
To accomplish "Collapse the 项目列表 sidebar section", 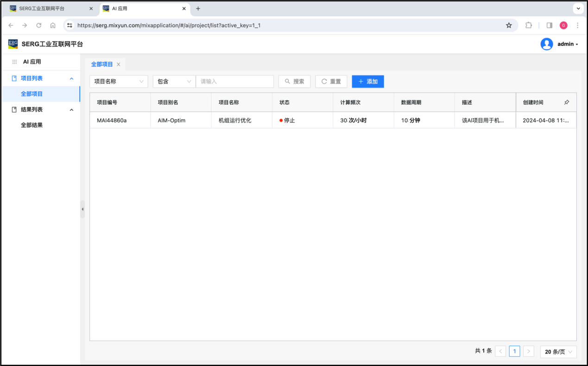I will click(x=71, y=79).
